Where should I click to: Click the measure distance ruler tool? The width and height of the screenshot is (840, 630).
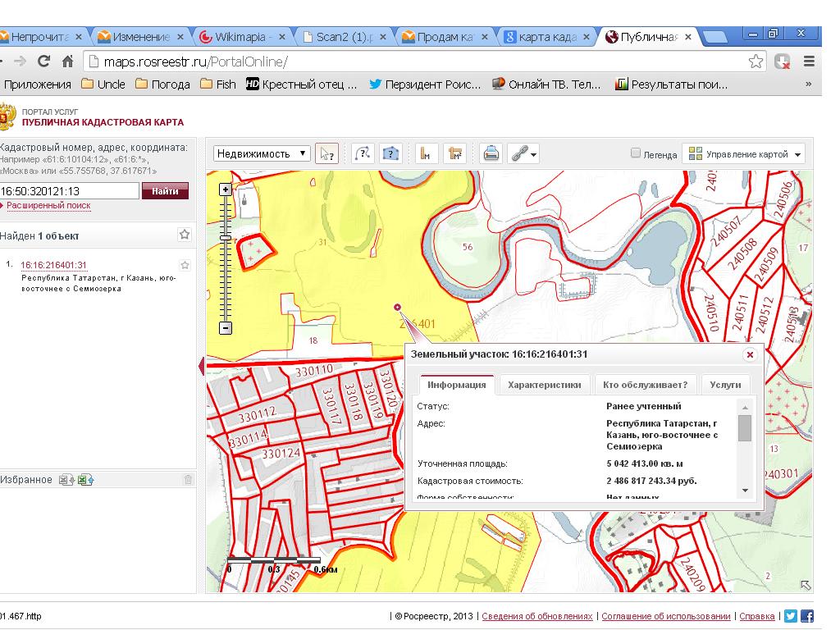pos(425,153)
